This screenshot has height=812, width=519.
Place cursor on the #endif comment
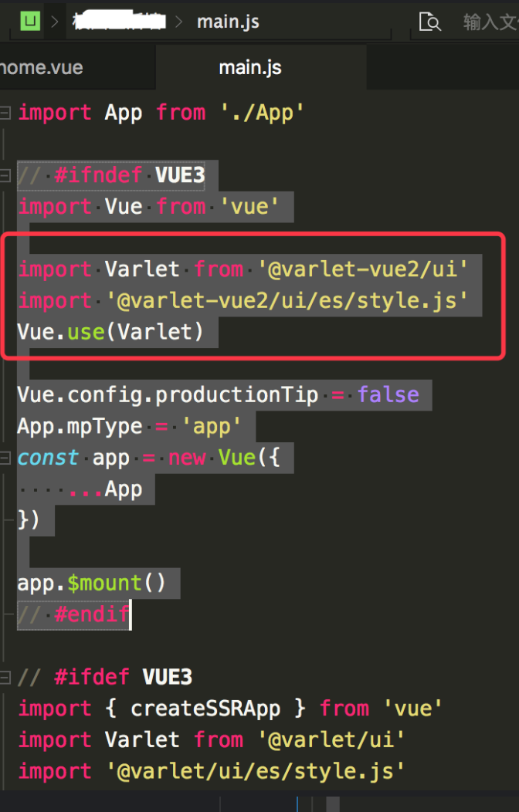(92, 614)
